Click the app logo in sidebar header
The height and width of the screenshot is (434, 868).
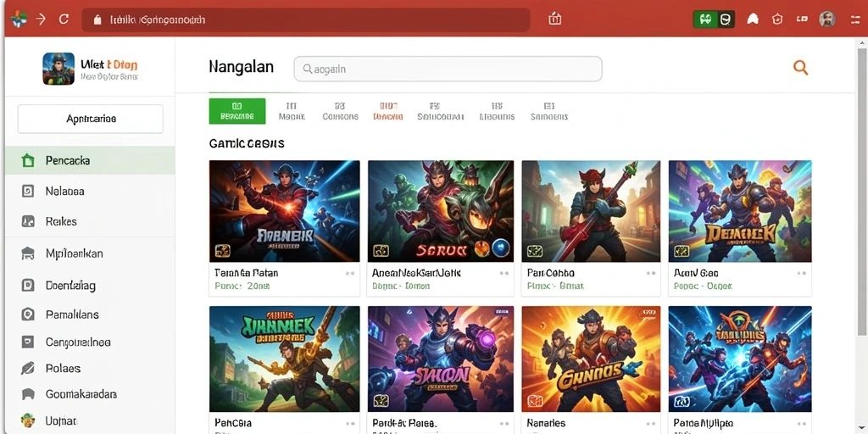tap(58, 69)
